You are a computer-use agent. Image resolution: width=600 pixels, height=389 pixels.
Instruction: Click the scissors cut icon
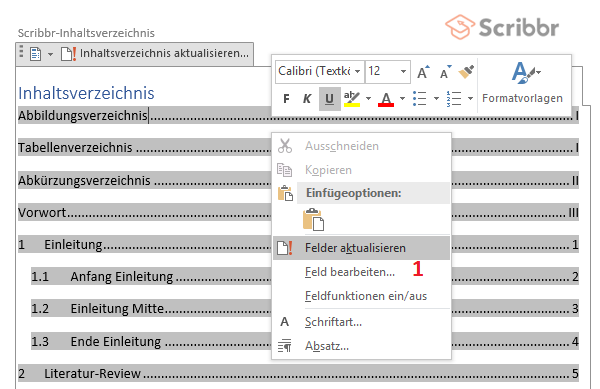[285, 146]
